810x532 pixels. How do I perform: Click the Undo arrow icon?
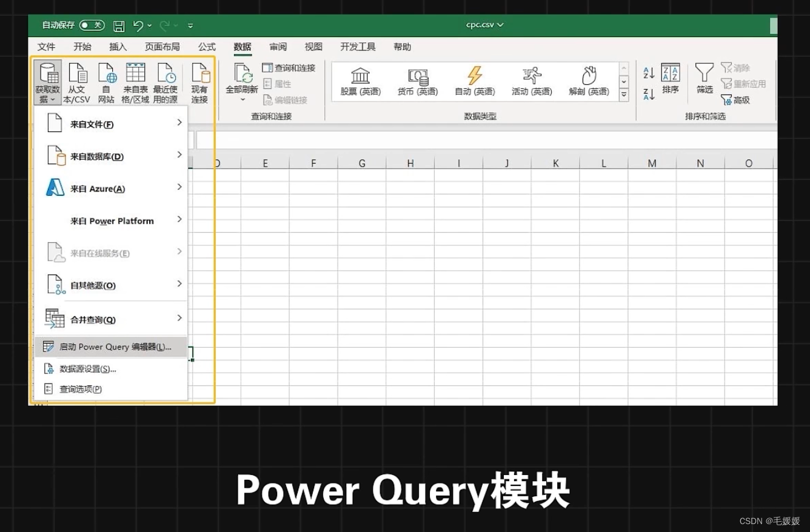point(138,25)
